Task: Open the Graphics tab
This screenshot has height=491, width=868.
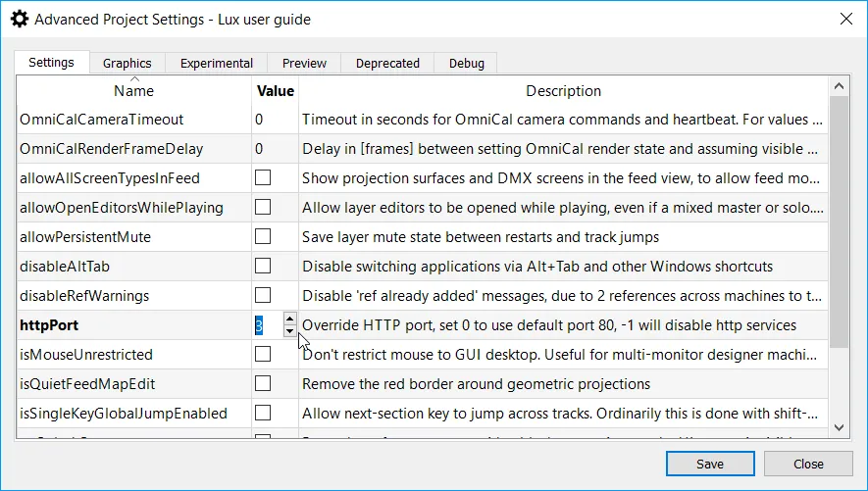Action: (x=127, y=63)
